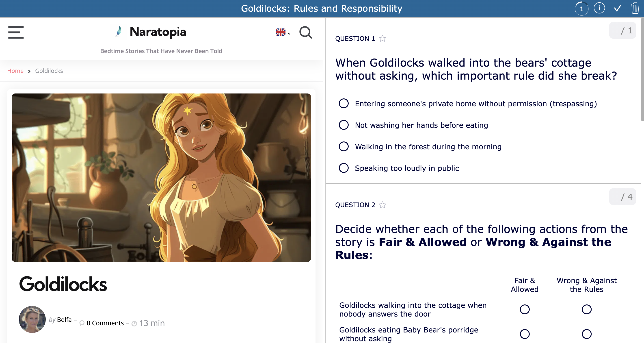Click the clock icon beside 13 min
644x343 pixels.
click(134, 324)
